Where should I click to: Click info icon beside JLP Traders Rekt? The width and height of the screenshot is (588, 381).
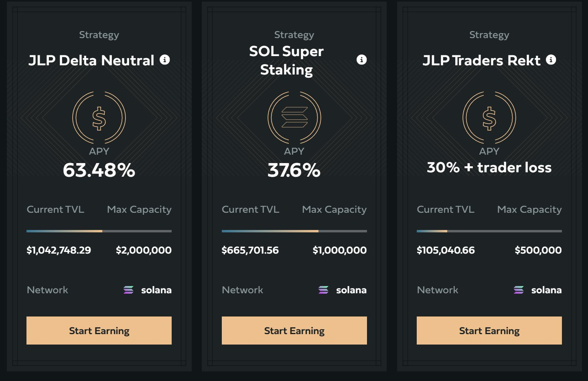pyautogui.click(x=551, y=60)
